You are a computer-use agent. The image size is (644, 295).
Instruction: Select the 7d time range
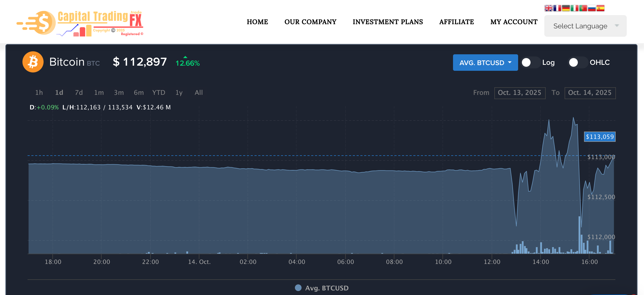pyautogui.click(x=79, y=93)
